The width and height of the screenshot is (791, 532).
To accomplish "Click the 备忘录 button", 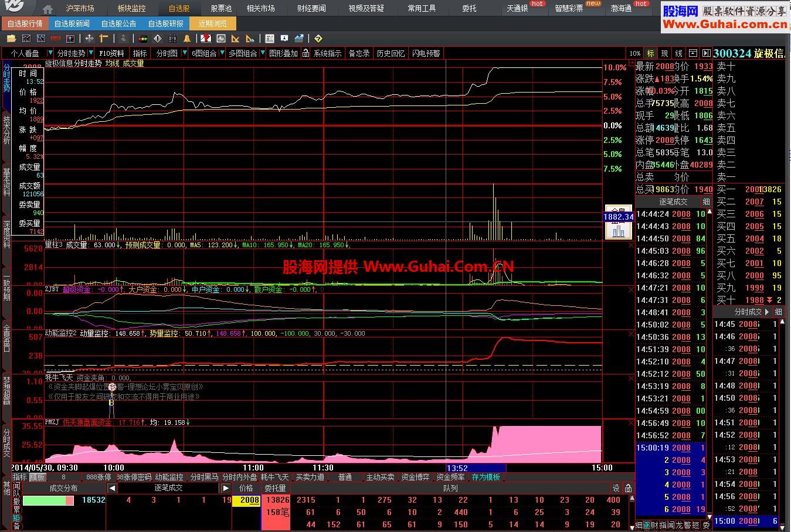I will tap(359, 53).
